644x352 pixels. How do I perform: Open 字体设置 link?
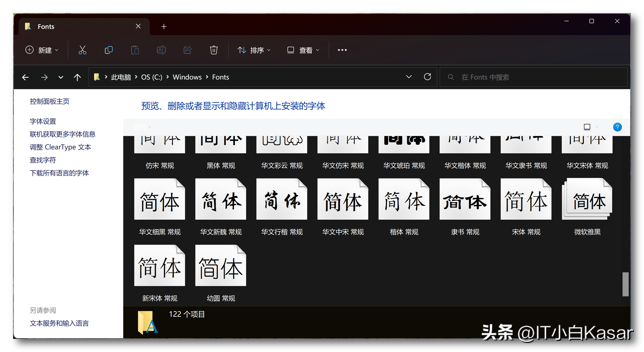pyautogui.click(x=43, y=121)
